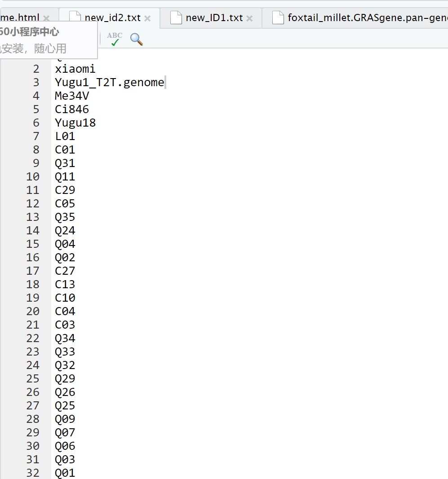Screen dimensions: 448x479
Task: Place cursor on 'Yugu1_T2T.genome' line
Action: click(110, 83)
